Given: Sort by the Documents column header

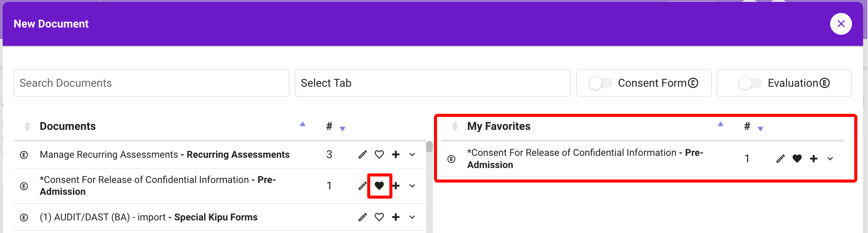Looking at the screenshot, I should coord(68,126).
